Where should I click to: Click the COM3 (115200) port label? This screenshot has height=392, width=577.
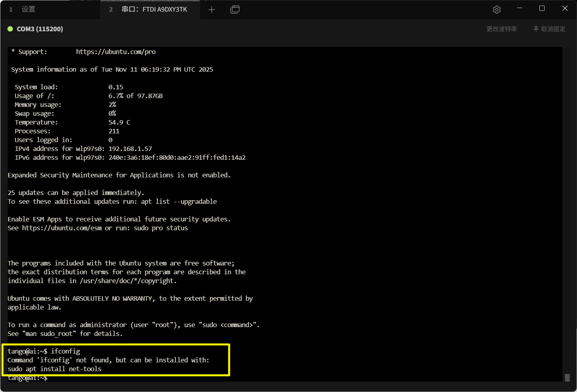pyautogui.click(x=40, y=29)
